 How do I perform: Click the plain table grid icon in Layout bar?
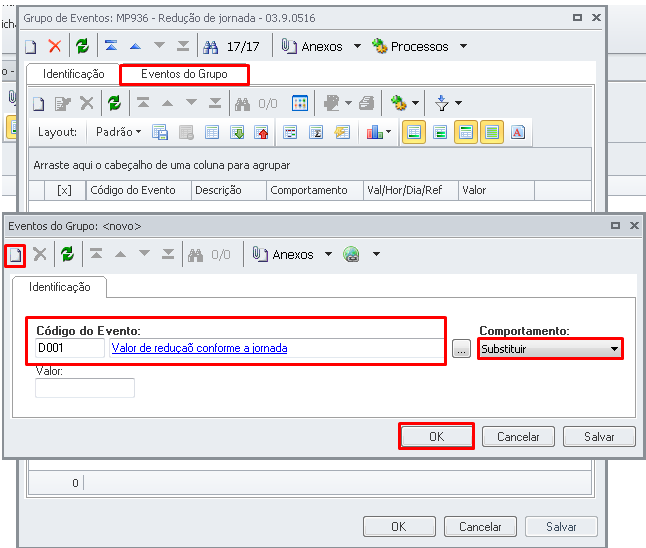click(212, 133)
